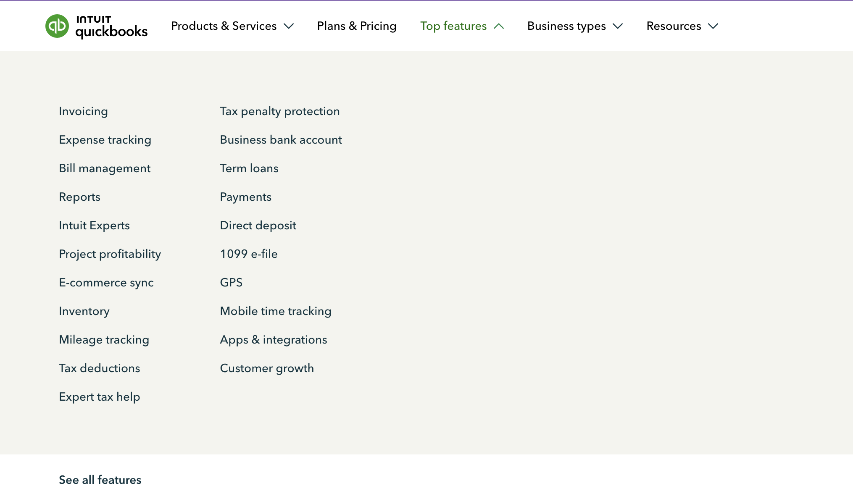
Task: Open the Term loans link
Action: (x=249, y=168)
